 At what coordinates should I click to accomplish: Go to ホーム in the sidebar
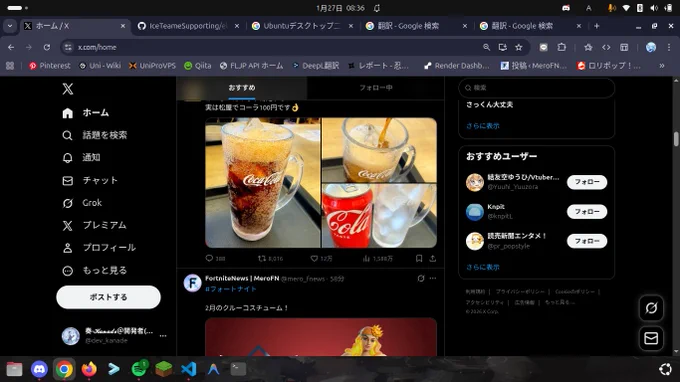pos(85,113)
